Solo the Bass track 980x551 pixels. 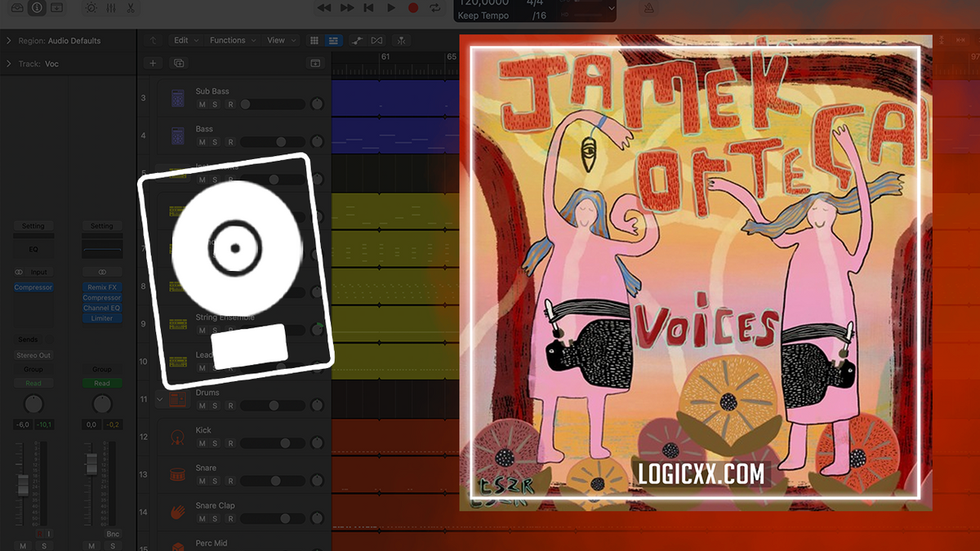tap(215, 142)
